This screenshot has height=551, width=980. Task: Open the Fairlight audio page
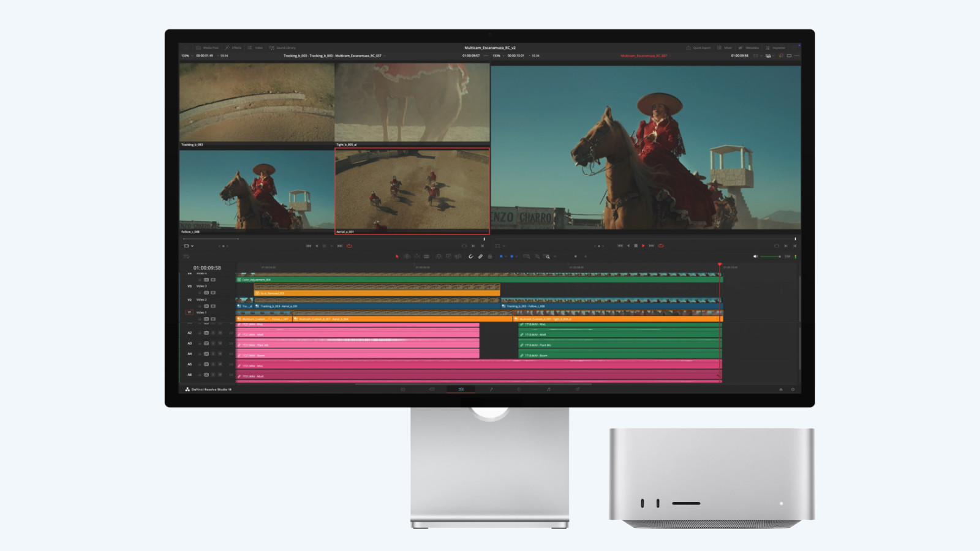coord(549,389)
